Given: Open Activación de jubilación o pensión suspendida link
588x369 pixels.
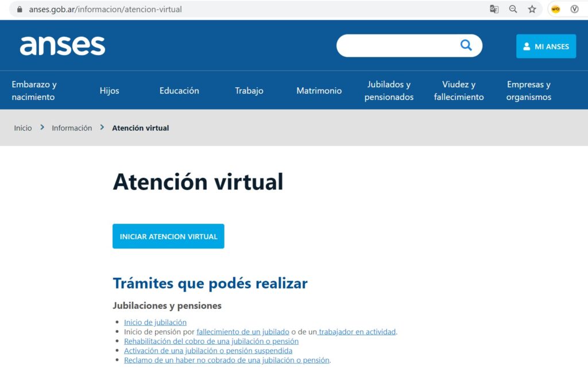Looking at the screenshot, I should [x=208, y=351].
